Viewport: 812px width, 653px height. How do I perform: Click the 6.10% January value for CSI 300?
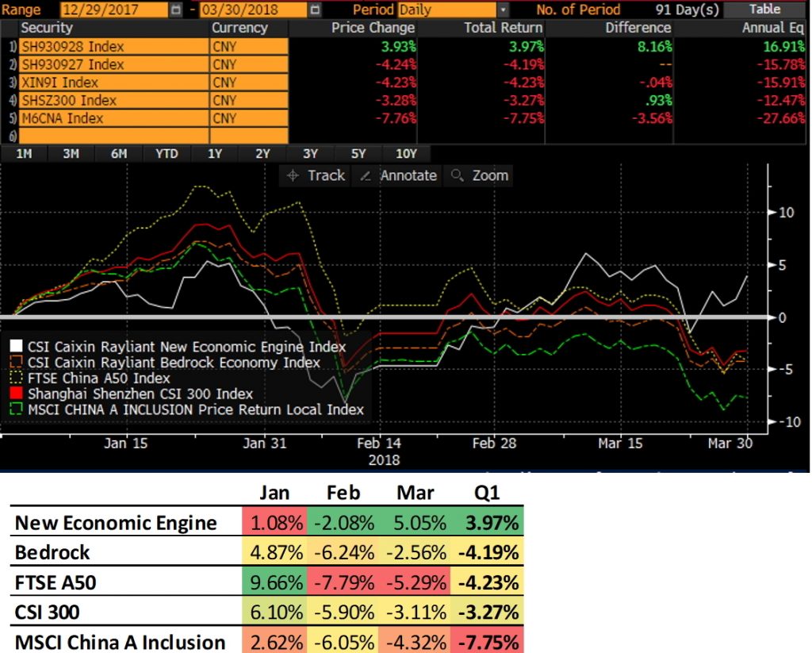[x=277, y=612]
